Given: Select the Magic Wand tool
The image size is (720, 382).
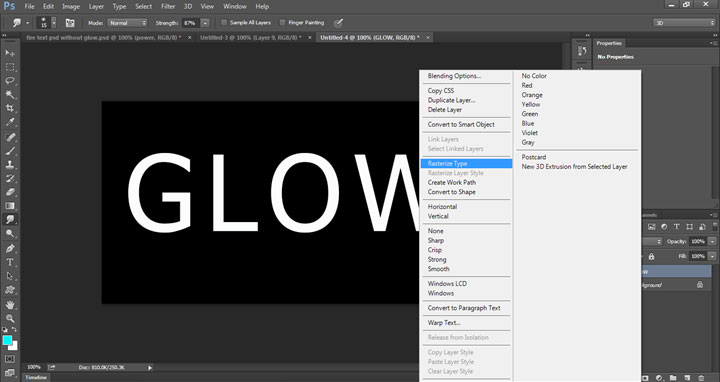Looking at the screenshot, I should (x=10, y=95).
